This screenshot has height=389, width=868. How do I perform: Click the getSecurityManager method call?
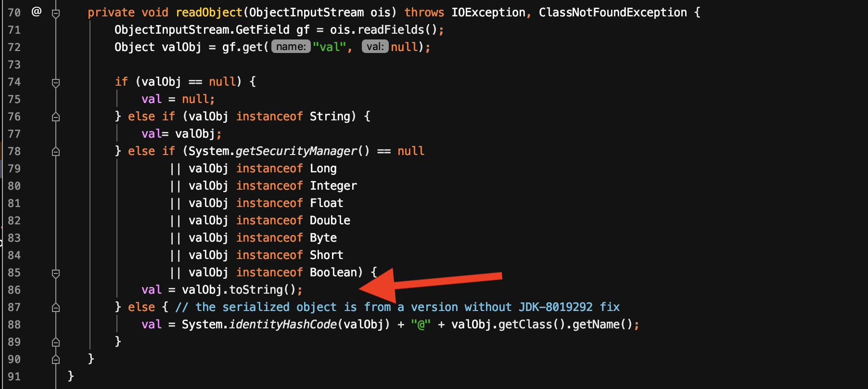[296, 151]
